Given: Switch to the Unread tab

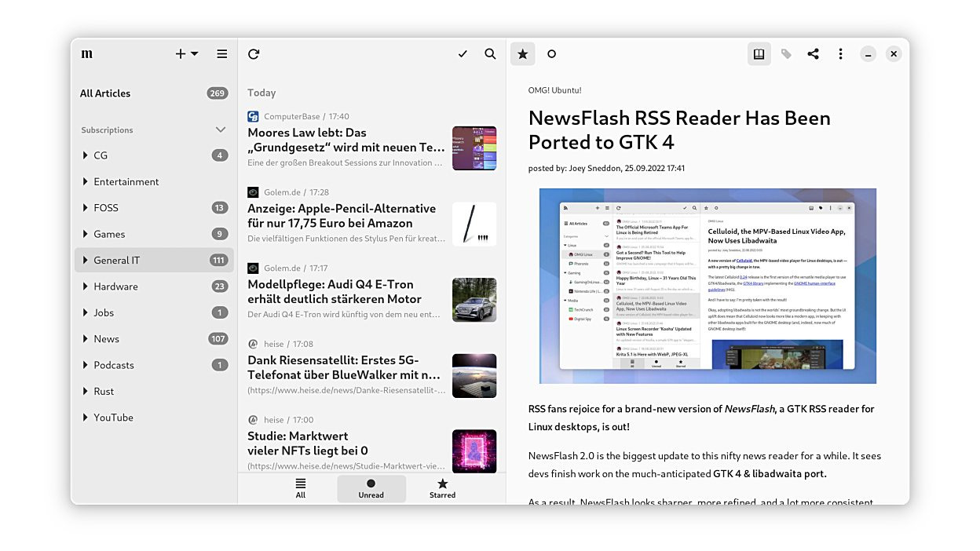Looking at the screenshot, I should coord(371,488).
